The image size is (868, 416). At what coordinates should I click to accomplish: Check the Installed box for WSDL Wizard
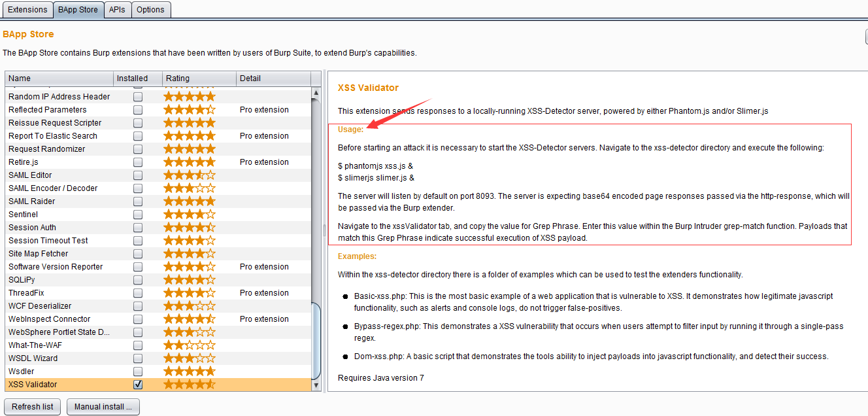coord(138,358)
